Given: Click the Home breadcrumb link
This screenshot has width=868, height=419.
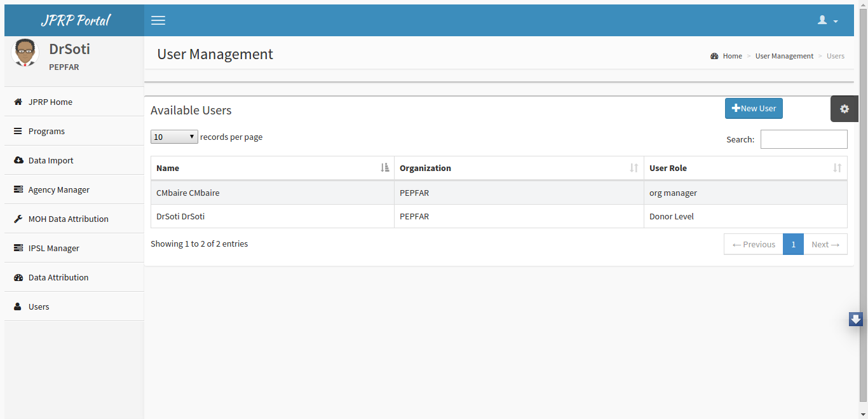Looking at the screenshot, I should pyautogui.click(x=733, y=56).
